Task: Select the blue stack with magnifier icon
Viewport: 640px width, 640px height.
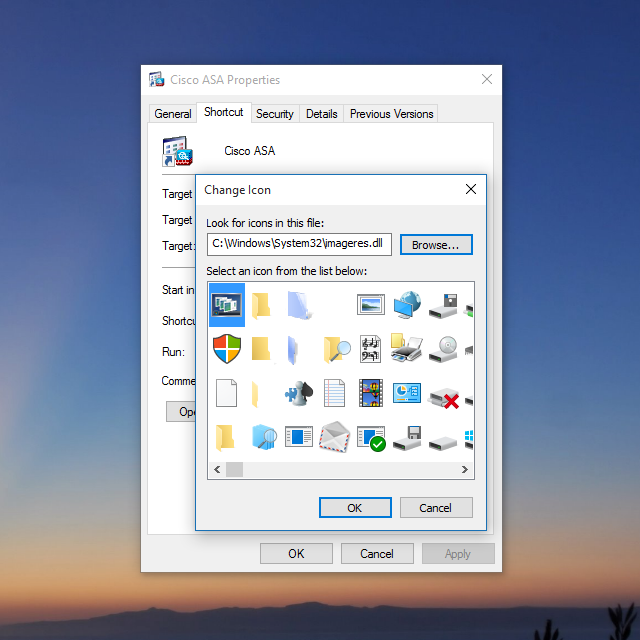Action: pyautogui.click(x=264, y=437)
